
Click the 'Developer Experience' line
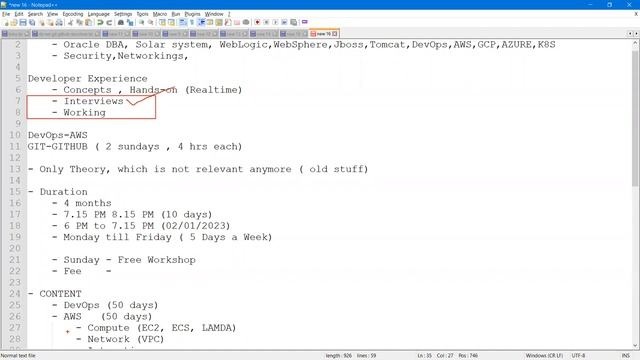pyautogui.click(x=88, y=78)
